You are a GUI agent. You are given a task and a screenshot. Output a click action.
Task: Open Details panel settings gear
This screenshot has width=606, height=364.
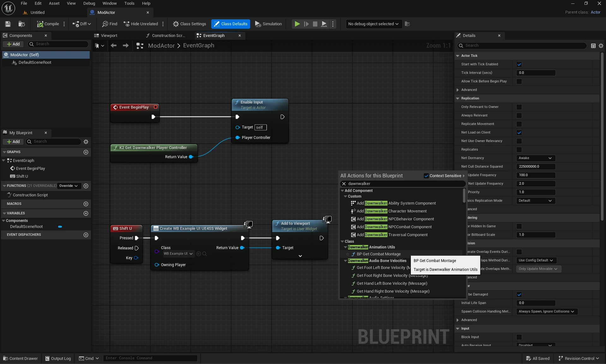tap(601, 46)
